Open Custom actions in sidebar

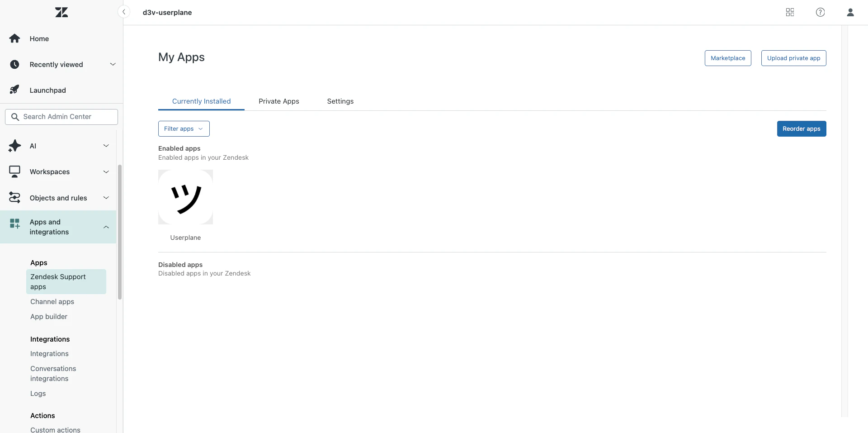pyautogui.click(x=55, y=429)
